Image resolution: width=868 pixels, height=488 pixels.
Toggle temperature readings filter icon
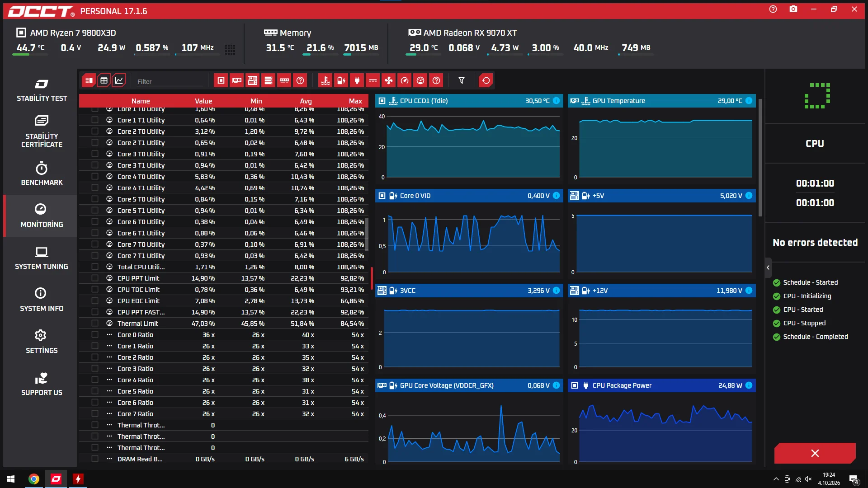tap(325, 80)
